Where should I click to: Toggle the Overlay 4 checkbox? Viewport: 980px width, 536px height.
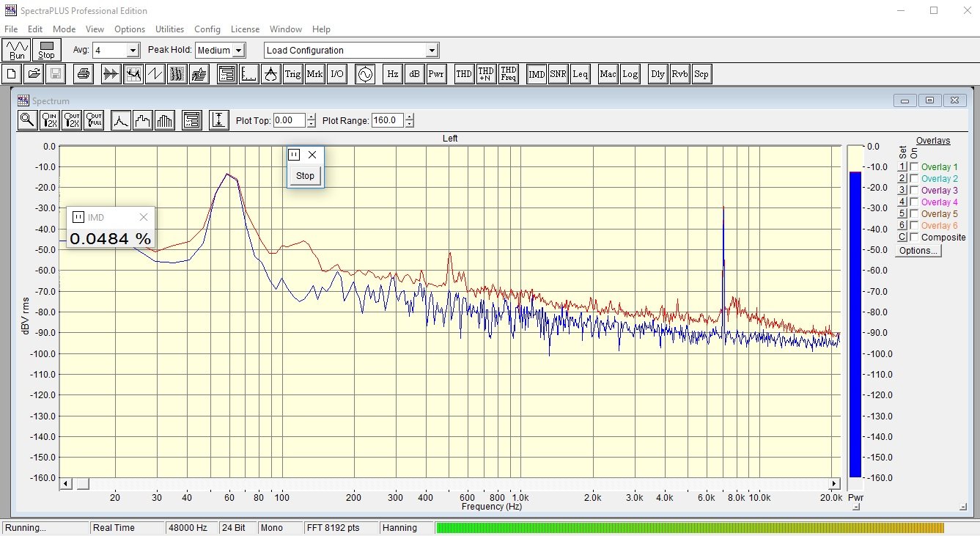[x=913, y=202]
